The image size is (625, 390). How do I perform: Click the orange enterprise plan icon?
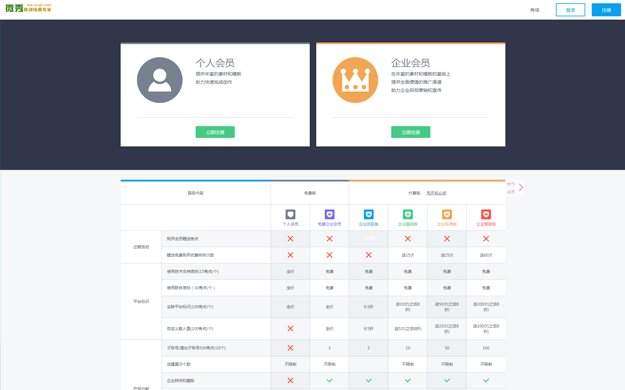(447, 215)
